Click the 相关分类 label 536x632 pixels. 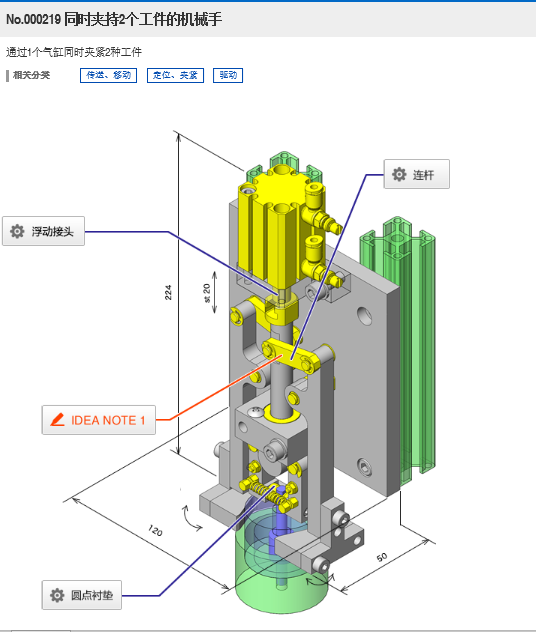pyautogui.click(x=31, y=75)
